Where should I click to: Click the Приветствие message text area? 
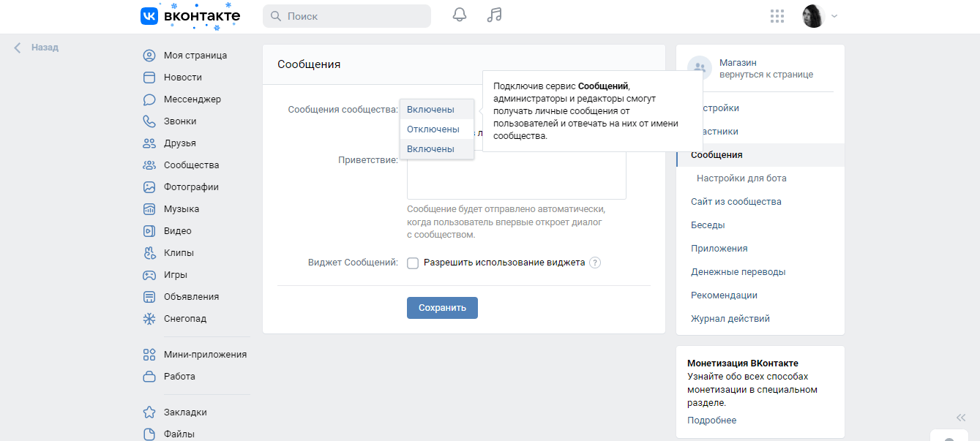(517, 175)
